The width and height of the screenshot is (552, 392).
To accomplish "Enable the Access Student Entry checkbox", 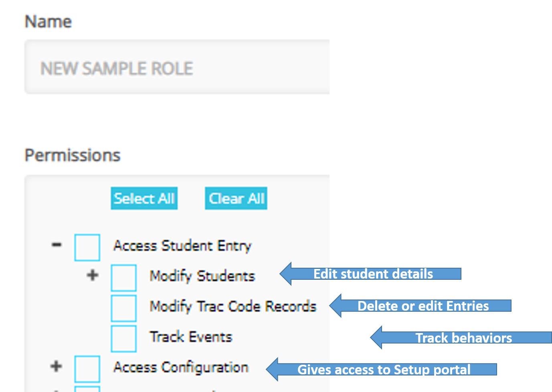I will [x=87, y=247].
